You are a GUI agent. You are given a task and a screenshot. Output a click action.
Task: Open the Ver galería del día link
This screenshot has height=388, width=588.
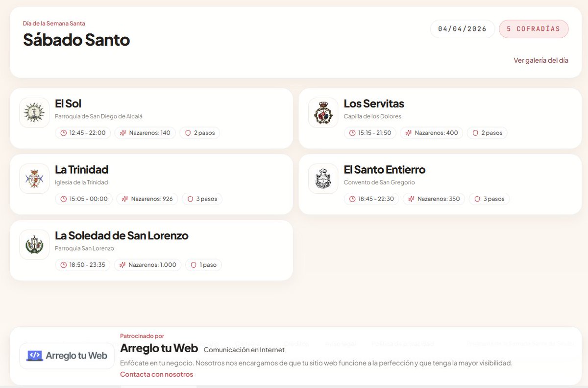541,60
